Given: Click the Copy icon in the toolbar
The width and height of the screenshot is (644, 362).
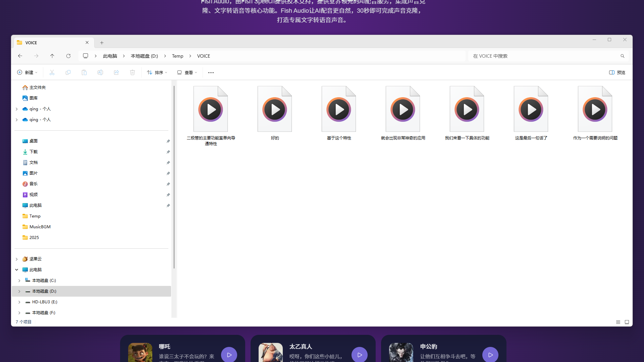Looking at the screenshot, I should (x=68, y=72).
